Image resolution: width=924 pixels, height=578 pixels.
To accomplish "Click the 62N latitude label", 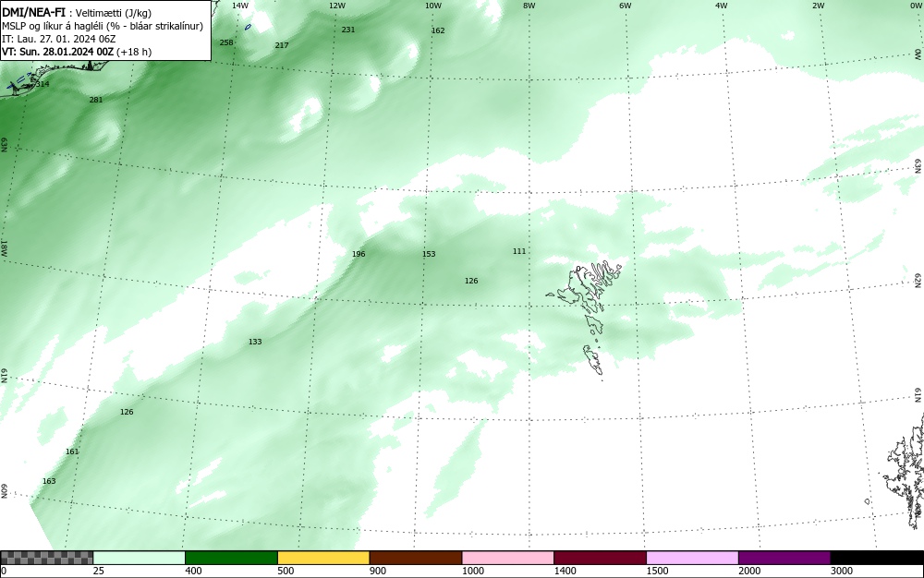I will (918, 281).
